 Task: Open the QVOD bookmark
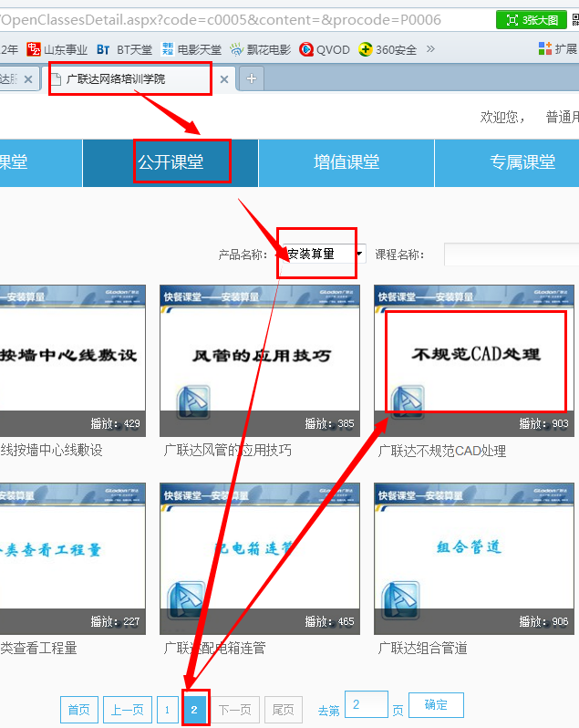point(325,49)
